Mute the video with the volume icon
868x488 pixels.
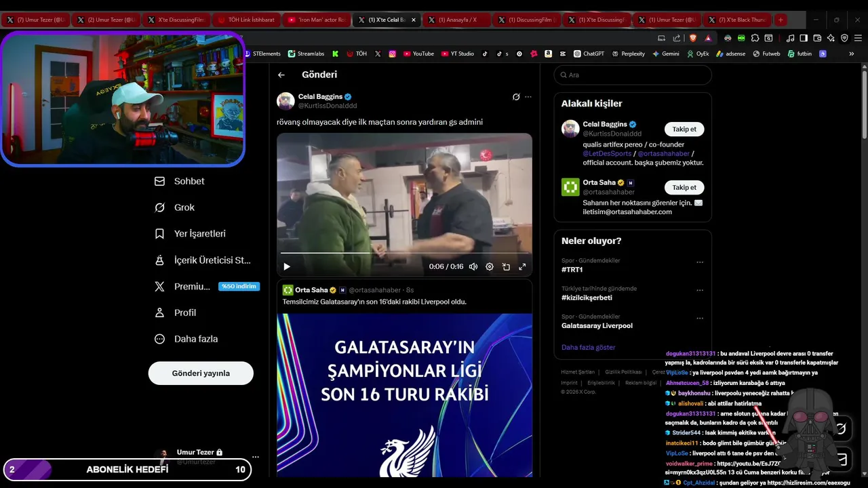point(473,267)
